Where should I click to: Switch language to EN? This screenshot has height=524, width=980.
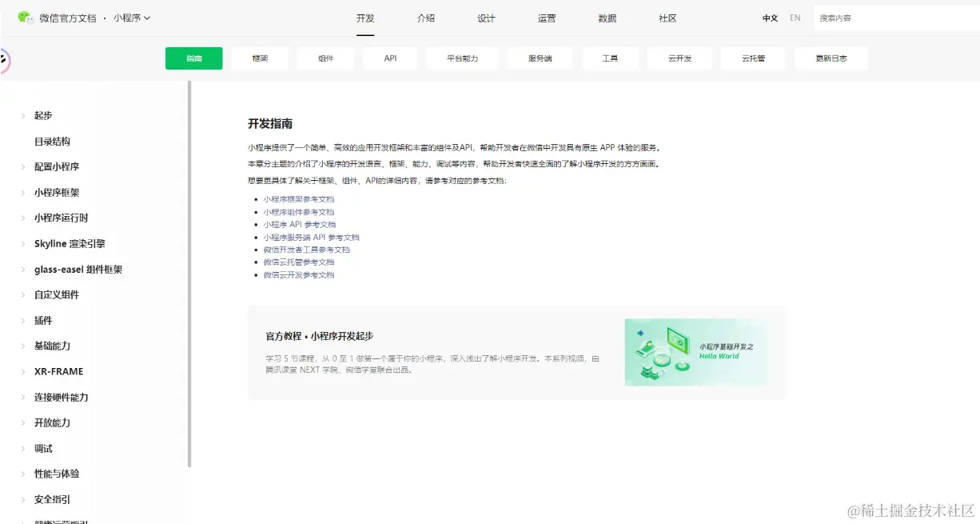point(795,18)
